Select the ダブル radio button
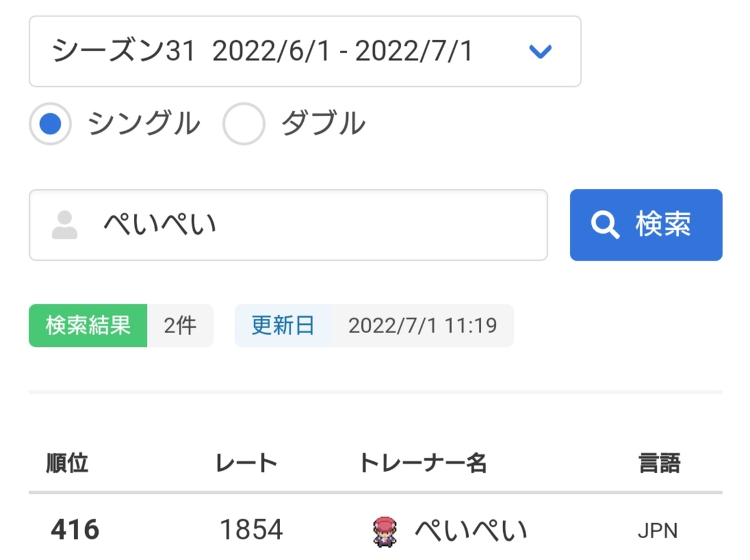This screenshot has height=560, width=750. pyautogui.click(x=244, y=123)
